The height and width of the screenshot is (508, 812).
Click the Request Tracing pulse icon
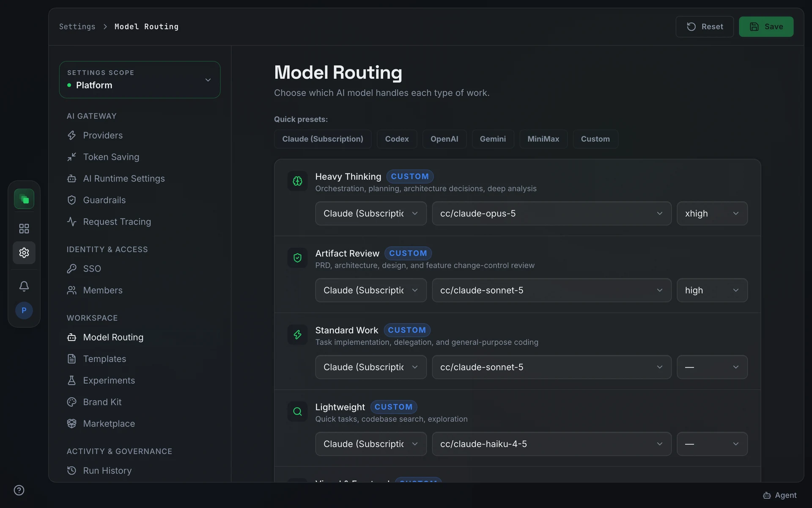(72, 222)
